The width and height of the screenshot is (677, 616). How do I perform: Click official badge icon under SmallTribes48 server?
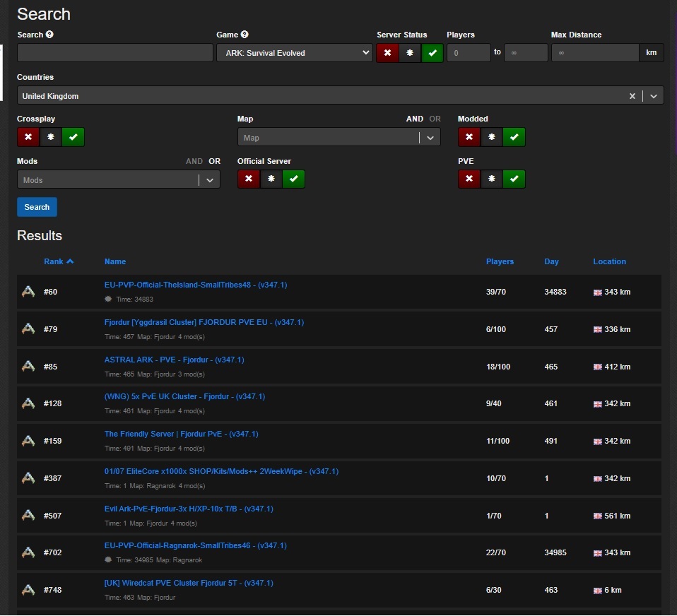click(108, 299)
